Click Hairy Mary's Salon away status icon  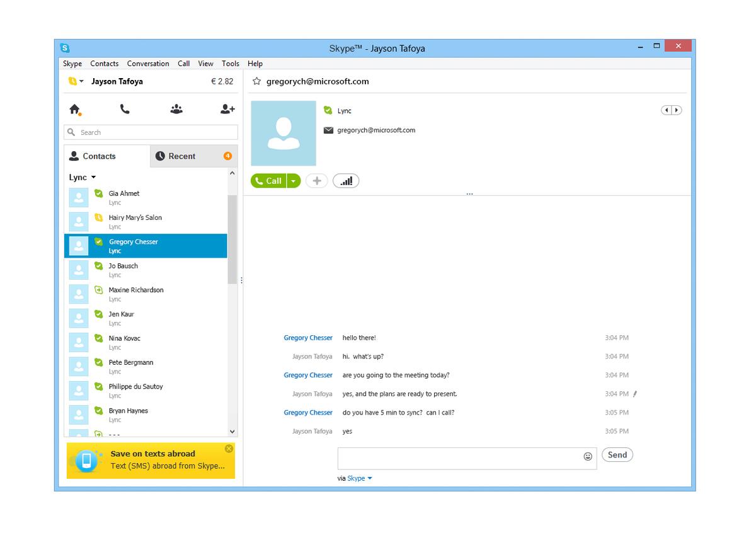[98, 217]
